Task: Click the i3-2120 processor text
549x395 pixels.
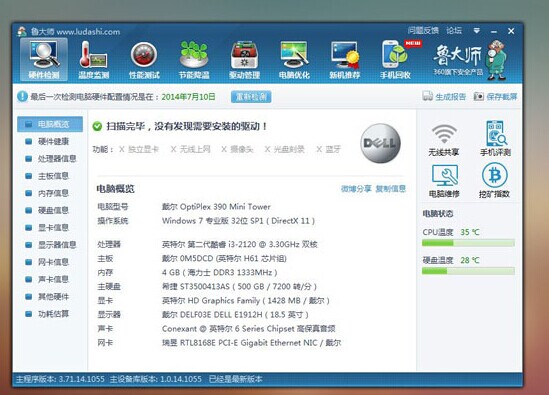Action: point(239,244)
